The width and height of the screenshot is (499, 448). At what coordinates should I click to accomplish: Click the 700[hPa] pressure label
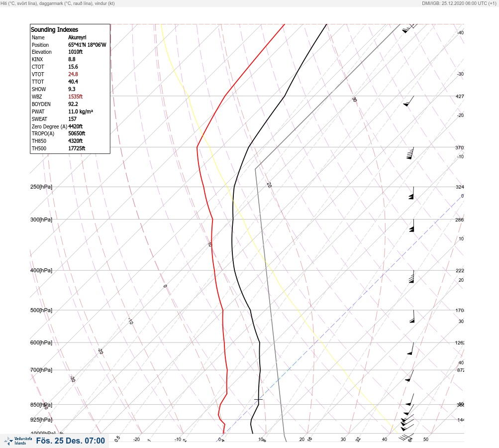point(41,370)
